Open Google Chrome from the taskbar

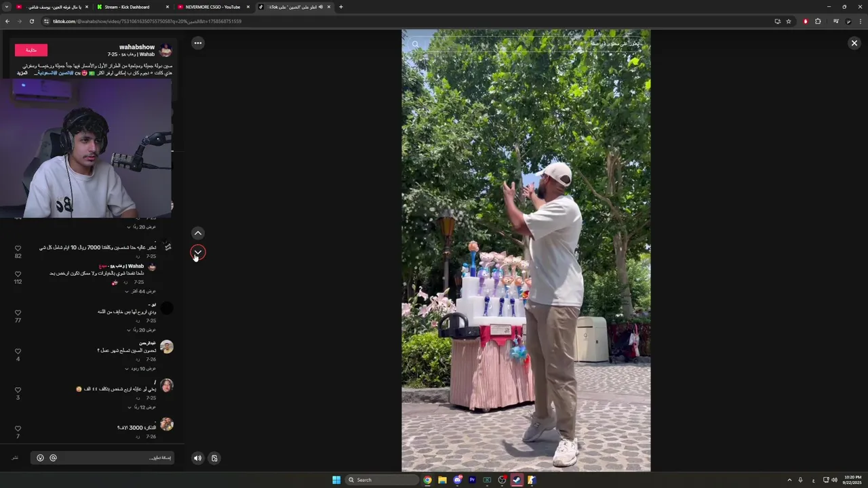427,480
